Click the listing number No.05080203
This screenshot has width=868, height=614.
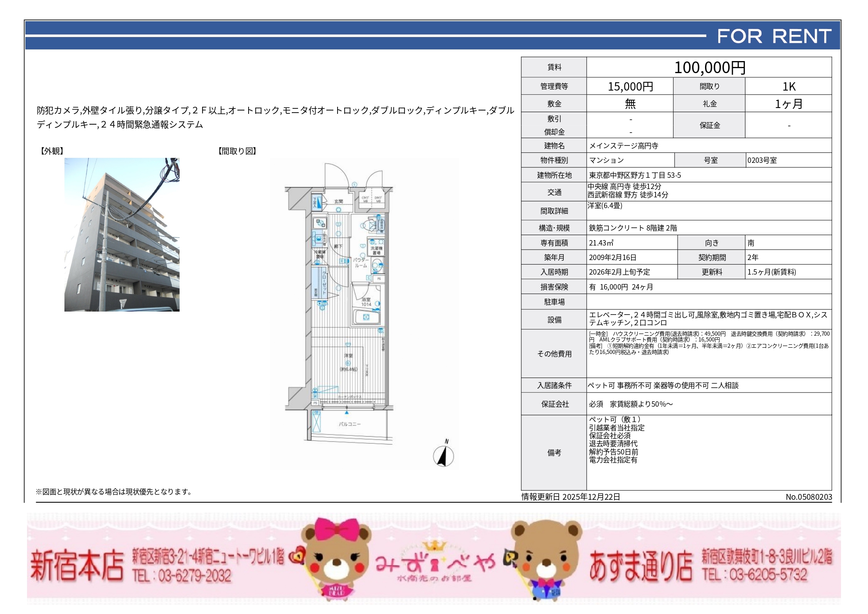(x=809, y=497)
